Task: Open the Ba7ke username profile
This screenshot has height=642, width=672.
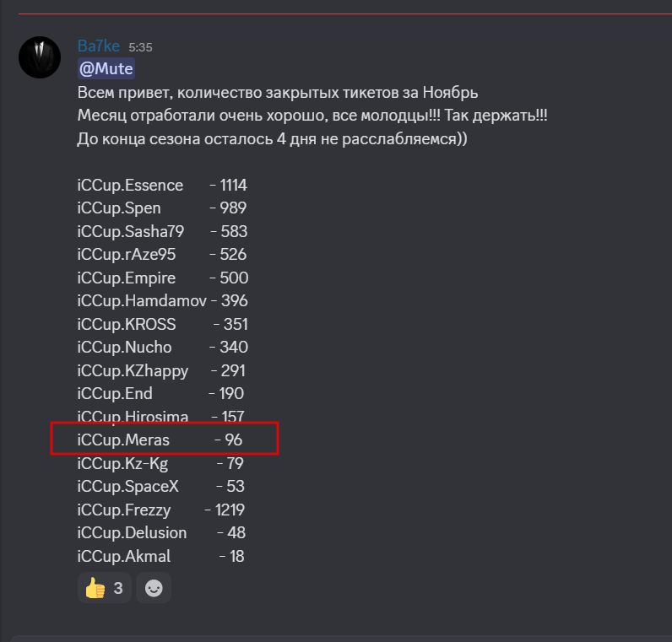Action: (99, 46)
